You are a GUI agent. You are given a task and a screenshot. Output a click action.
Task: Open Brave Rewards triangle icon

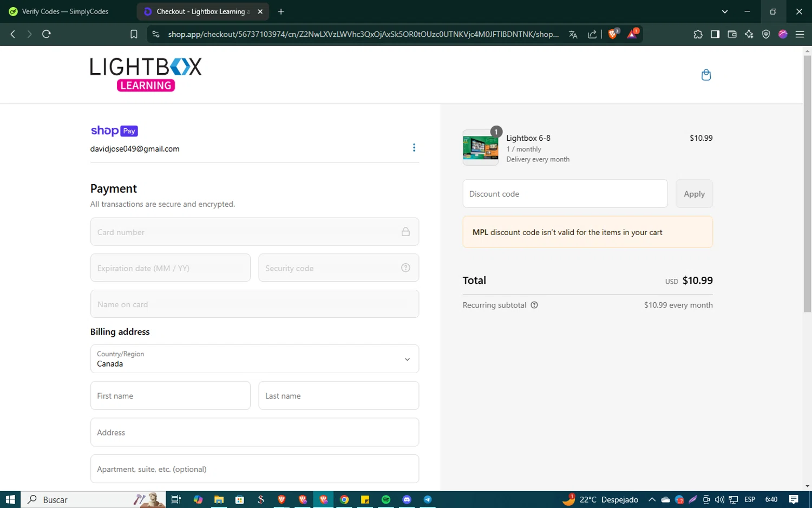tap(632, 34)
